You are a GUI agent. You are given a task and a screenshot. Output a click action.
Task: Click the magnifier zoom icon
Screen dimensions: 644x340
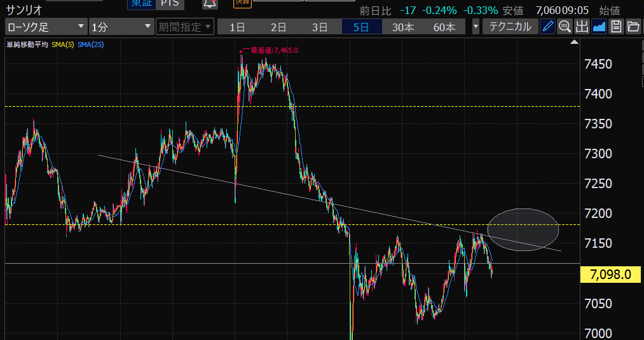[x=565, y=27]
